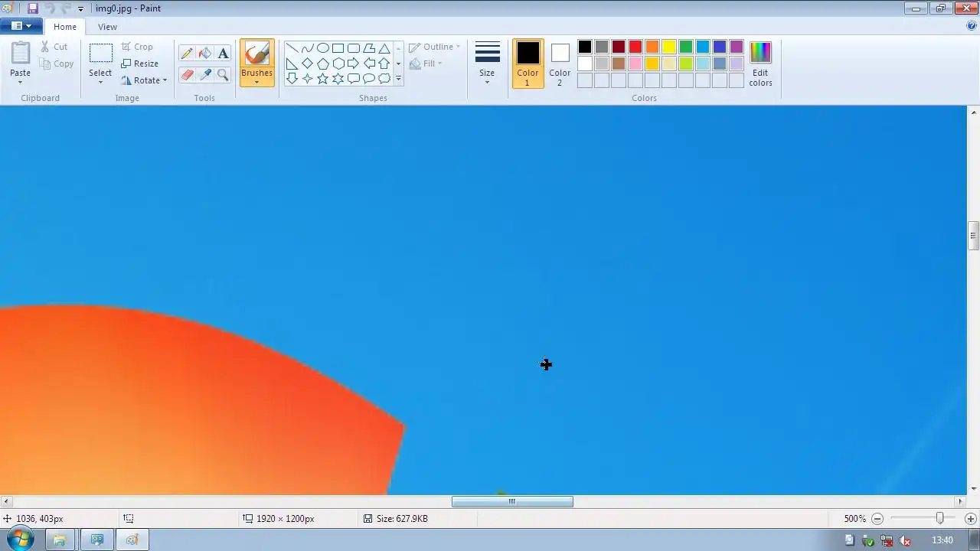Click the Edit colors button
Viewport: 980px width, 551px height.
760,64
